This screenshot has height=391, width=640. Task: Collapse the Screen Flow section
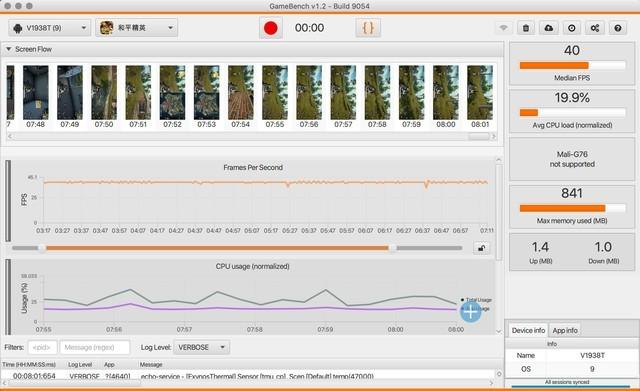coord(9,49)
